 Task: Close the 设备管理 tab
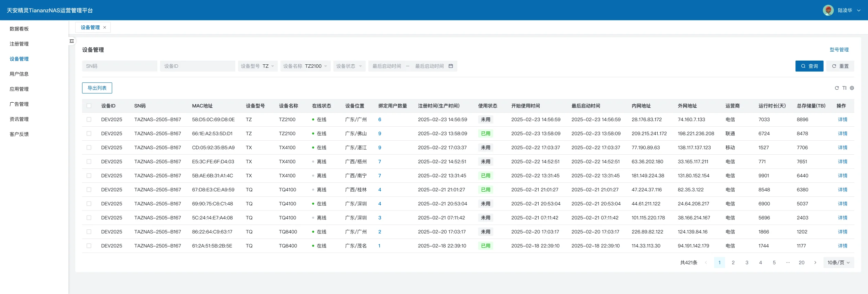tap(105, 27)
